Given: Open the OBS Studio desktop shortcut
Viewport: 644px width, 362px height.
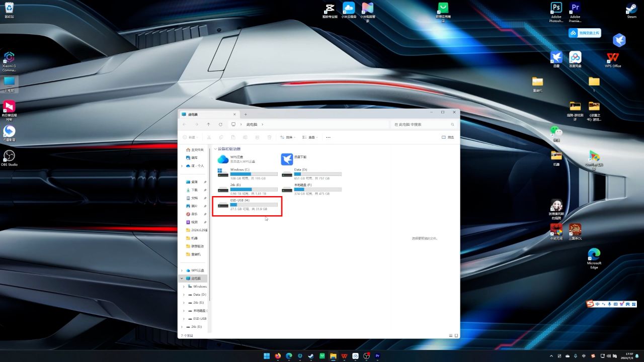Looking at the screenshot, I should (9, 158).
